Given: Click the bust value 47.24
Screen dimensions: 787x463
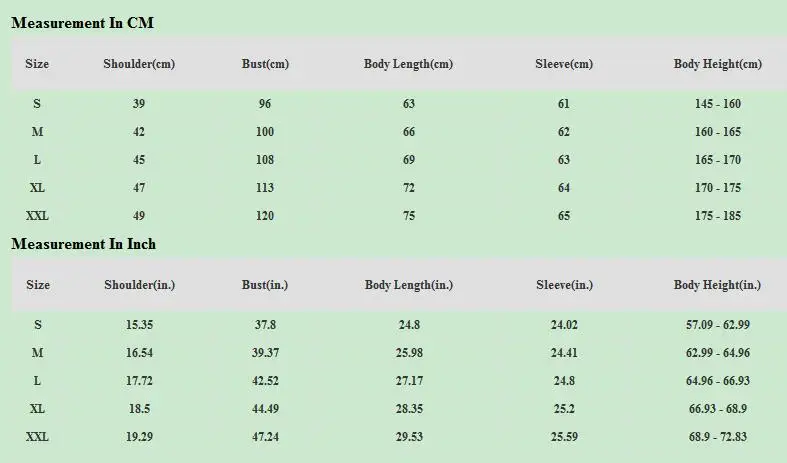Looking at the screenshot, I should coord(265,437).
